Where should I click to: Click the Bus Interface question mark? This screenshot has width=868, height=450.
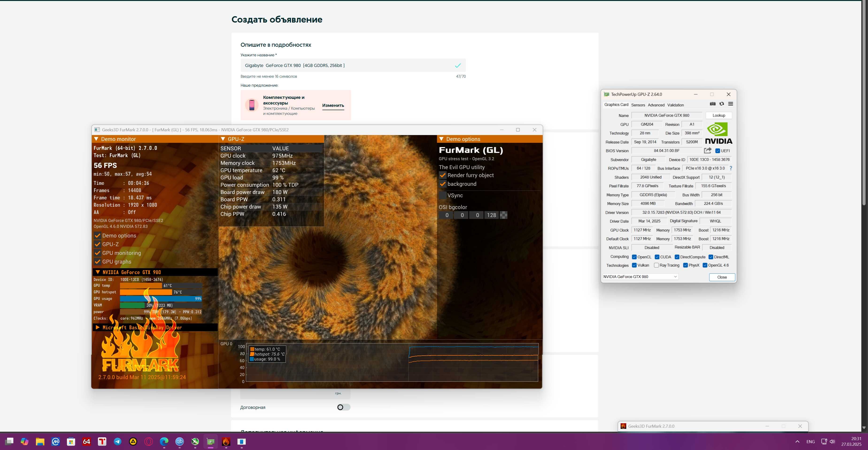[730, 168]
